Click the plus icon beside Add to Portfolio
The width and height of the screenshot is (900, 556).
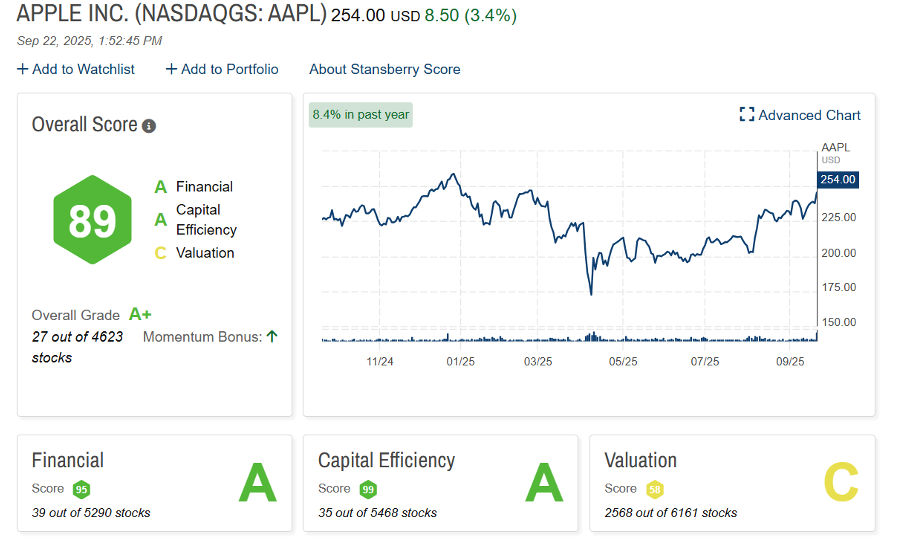click(171, 69)
